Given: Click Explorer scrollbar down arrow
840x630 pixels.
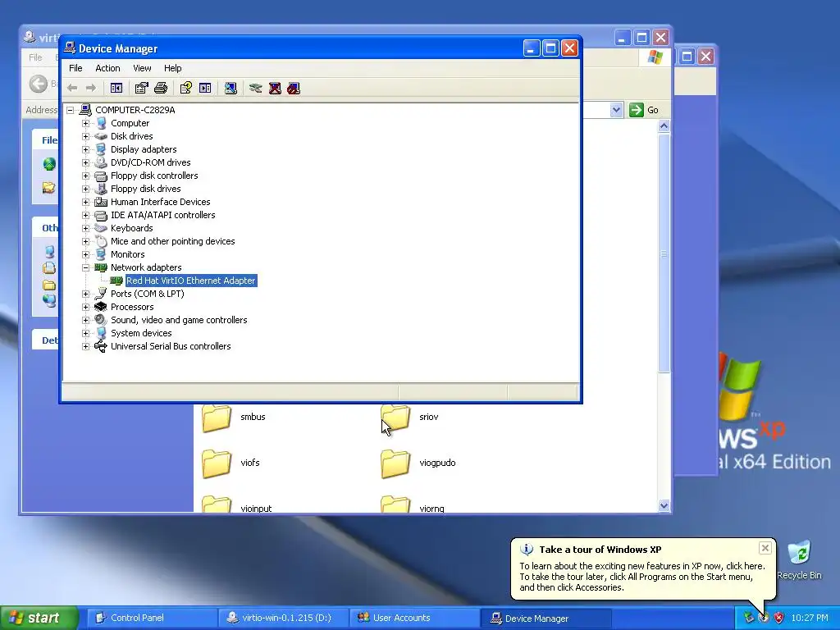Looking at the screenshot, I should (x=664, y=505).
